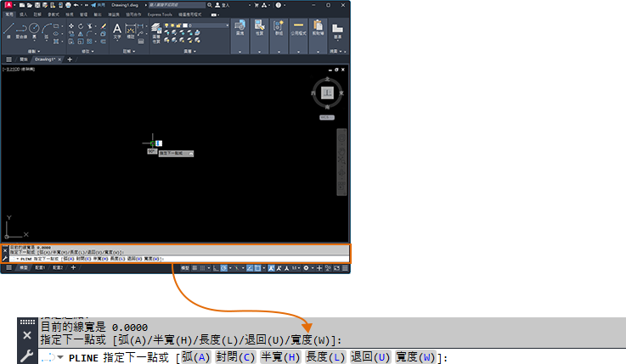The width and height of the screenshot is (626, 364).
Task: Open the annotation scale 1:1 dropdown
Action: tap(296, 268)
